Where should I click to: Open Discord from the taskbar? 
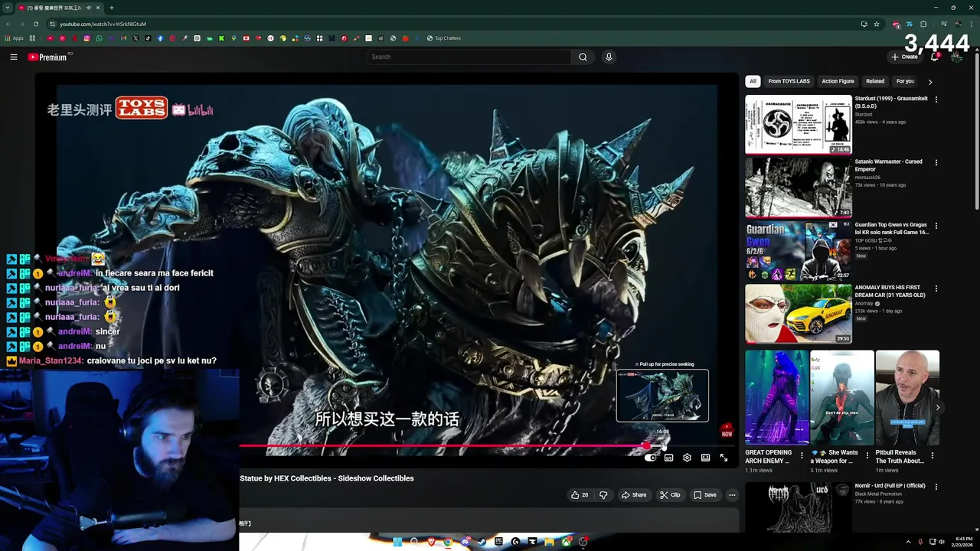(x=465, y=542)
